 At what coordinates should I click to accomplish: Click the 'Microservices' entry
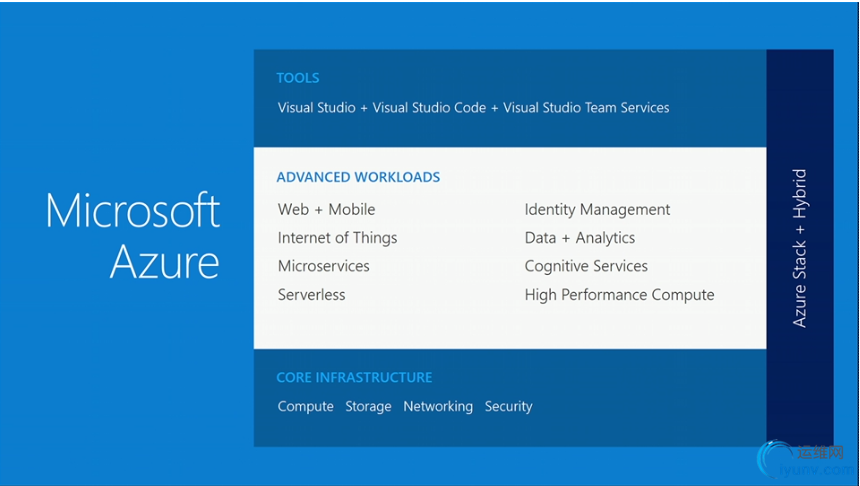(x=324, y=266)
